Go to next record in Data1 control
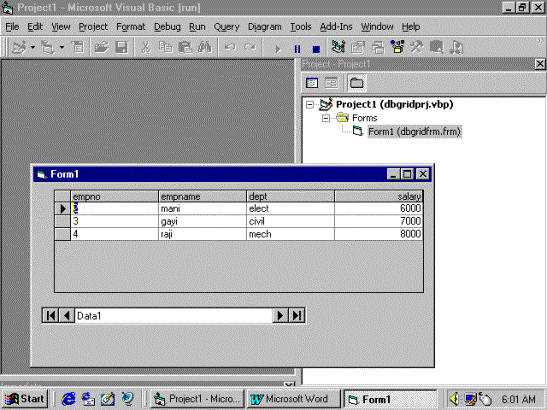 (x=280, y=316)
